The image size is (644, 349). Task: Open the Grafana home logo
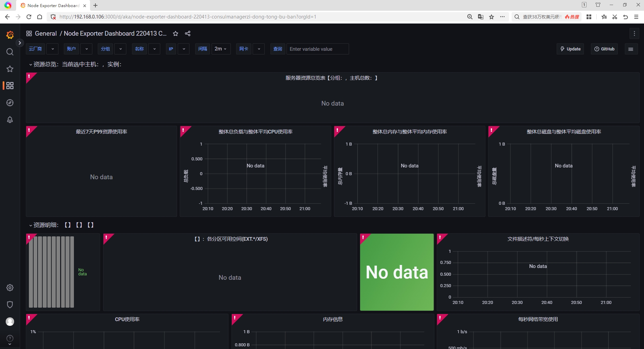10,34
